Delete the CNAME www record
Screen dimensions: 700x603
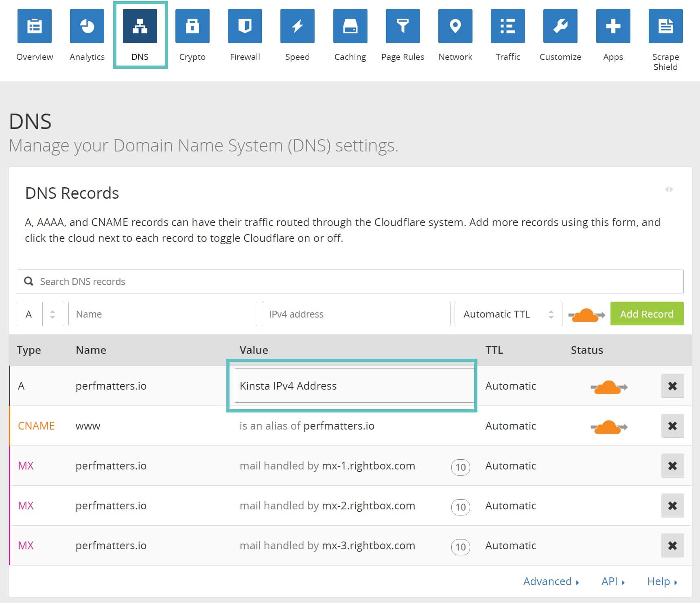click(672, 426)
